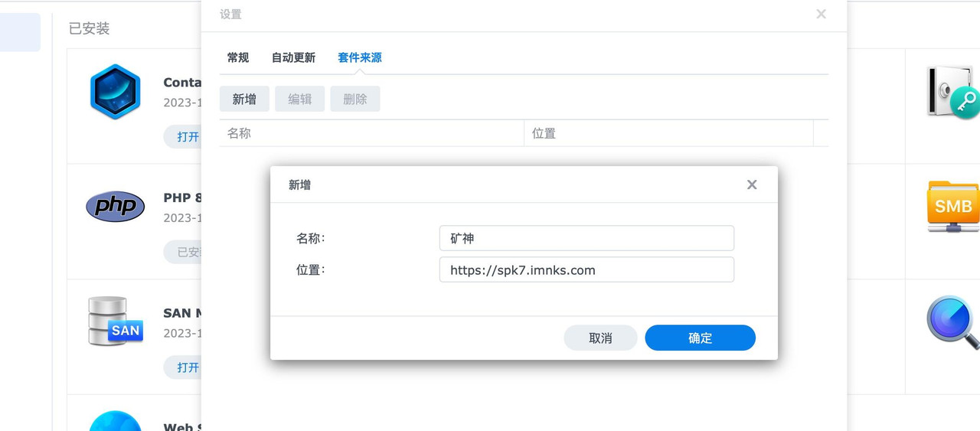This screenshot has height=431, width=980.
Task: Click the 位置: label in dialog
Action: point(311,269)
